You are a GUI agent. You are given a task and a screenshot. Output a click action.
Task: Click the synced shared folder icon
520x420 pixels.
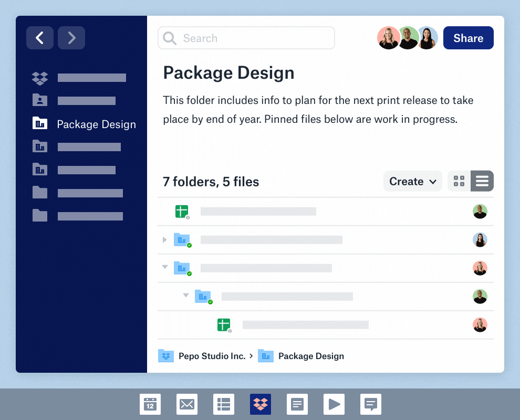(x=182, y=239)
